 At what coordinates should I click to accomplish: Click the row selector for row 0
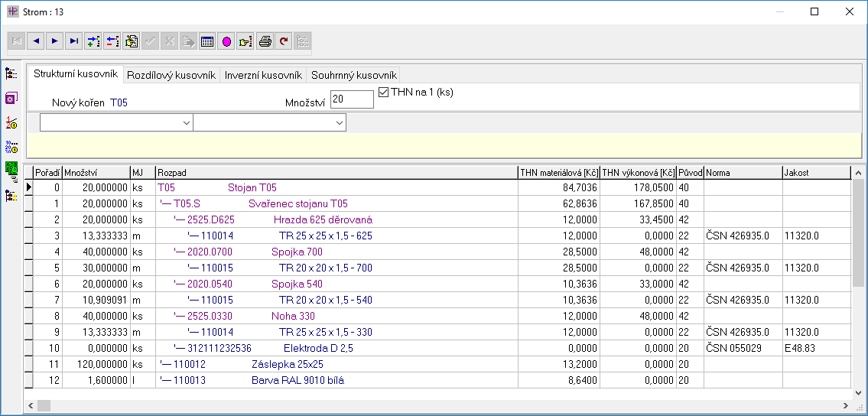pyautogui.click(x=29, y=187)
